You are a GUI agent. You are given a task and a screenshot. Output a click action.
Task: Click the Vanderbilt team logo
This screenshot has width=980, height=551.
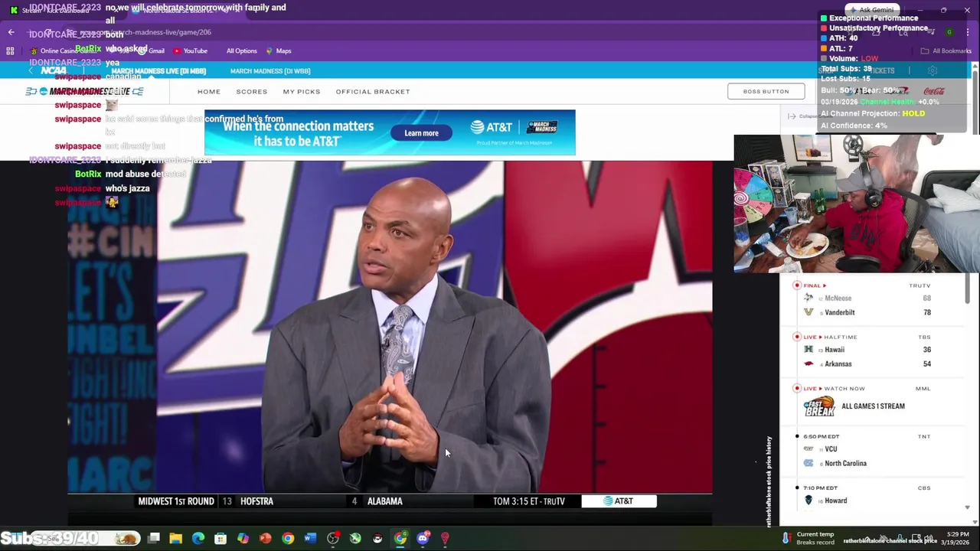click(x=808, y=312)
